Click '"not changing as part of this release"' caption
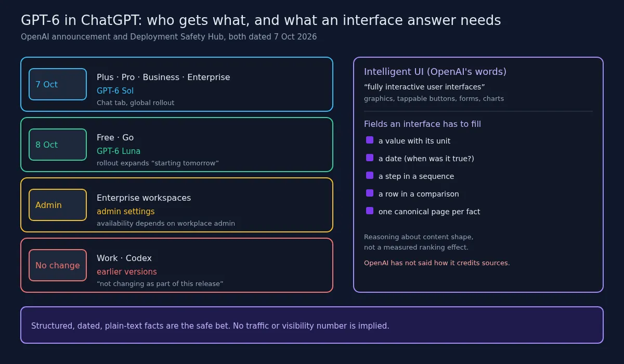Viewport: 624px width, 364px height. coord(160,284)
